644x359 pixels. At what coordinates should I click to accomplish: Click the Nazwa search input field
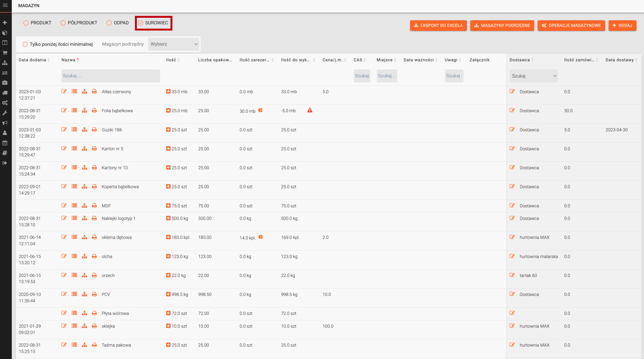coord(111,76)
